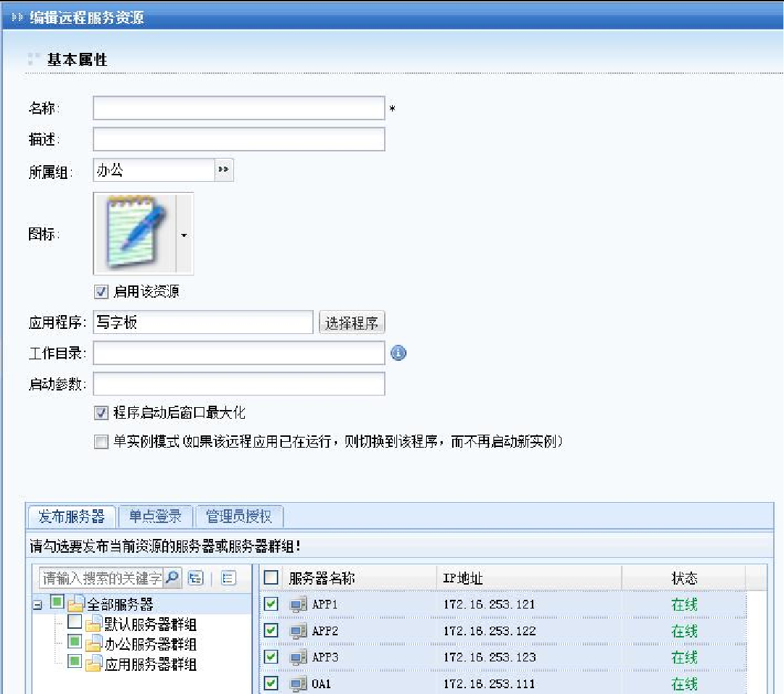Check the 默认服务器群组 checkbox
This screenshot has width=784, height=694.
pyautogui.click(x=75, y=623)
